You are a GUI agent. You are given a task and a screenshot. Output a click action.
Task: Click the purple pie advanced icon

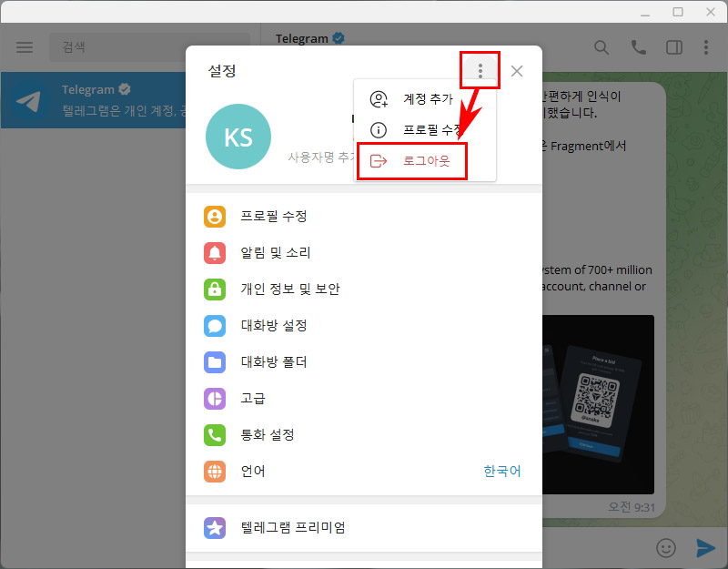pyautogui.click(x=215, y=399)
